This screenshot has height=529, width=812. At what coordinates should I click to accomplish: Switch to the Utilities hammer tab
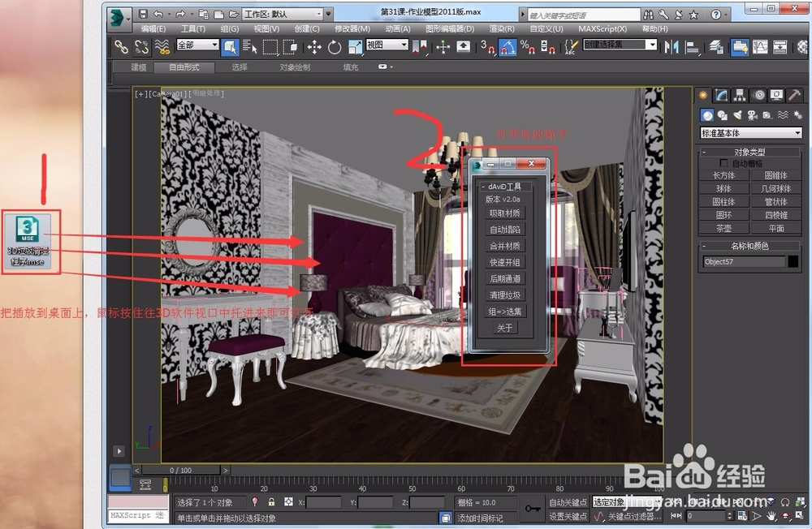click(x=794, y=95)
